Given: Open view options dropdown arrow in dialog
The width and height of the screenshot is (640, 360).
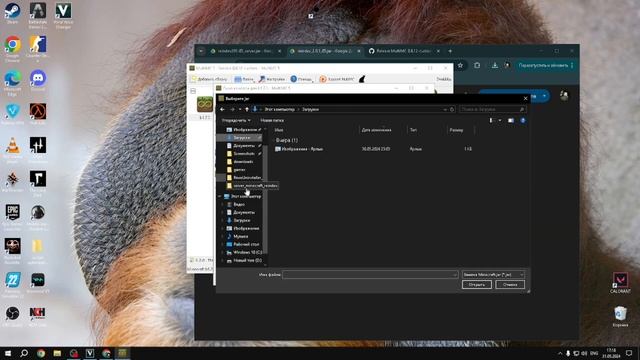Looking at the screenshot, I should click(500, 120).
